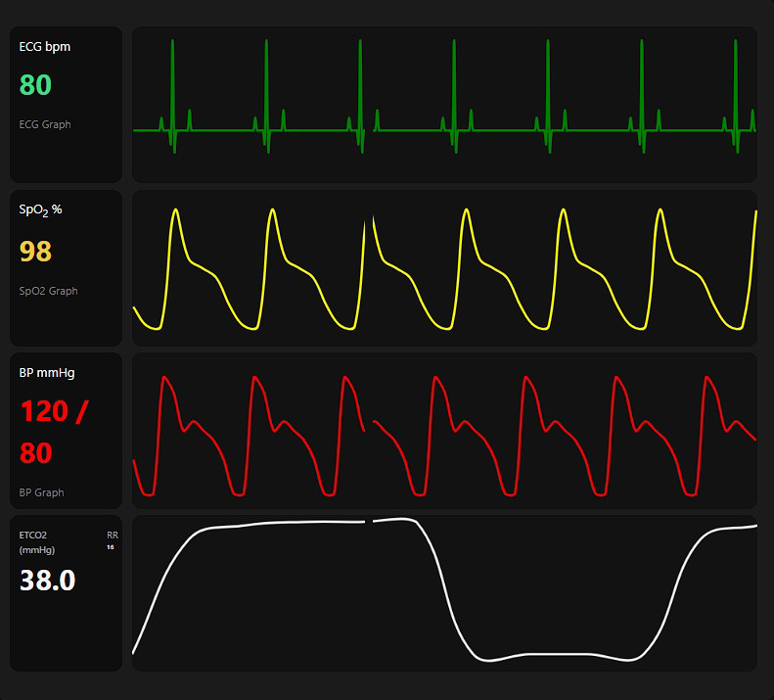Image resolution: width=774 pixels, height=700 pixels.
Task: Open the white ETCO2 capnography waveform
Action: click(x=444, y=592)
